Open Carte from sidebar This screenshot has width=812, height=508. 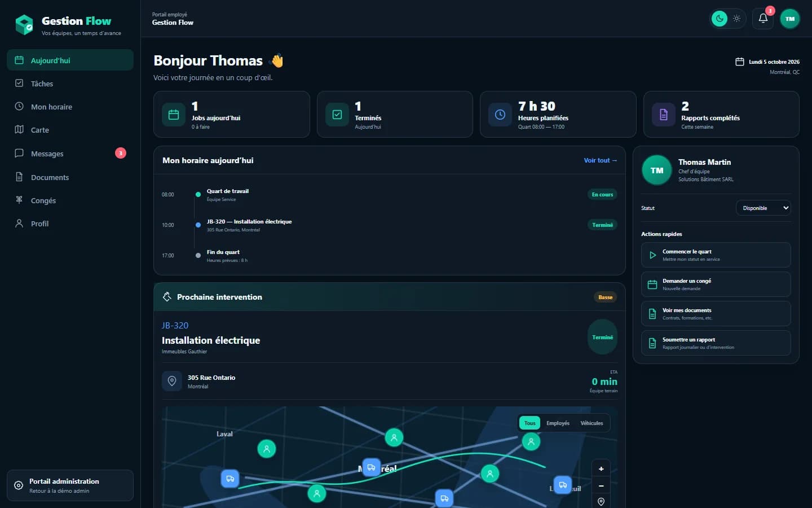(x=70, y=130)
